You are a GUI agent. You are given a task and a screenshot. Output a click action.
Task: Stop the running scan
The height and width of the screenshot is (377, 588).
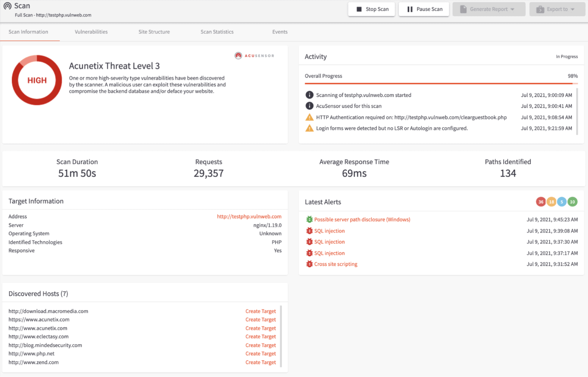(x=372, y=9)
